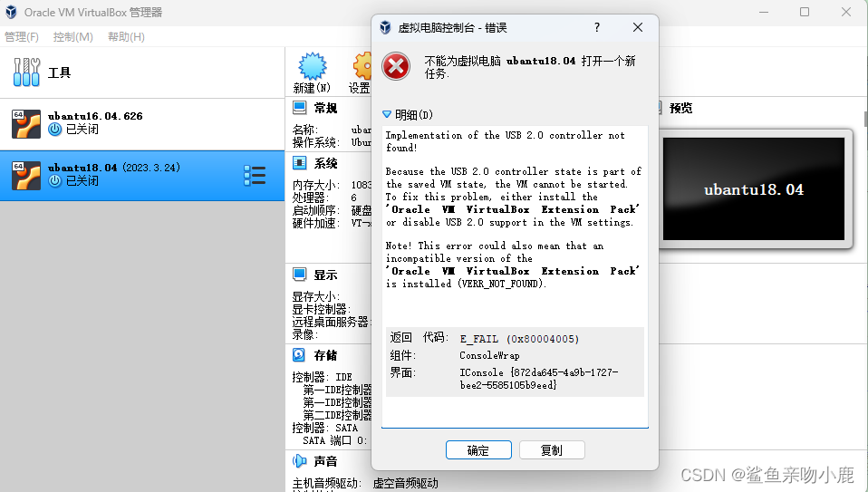
Task: Select the ubantu16.04.626 VM icon
Action: tap(26, 123)
